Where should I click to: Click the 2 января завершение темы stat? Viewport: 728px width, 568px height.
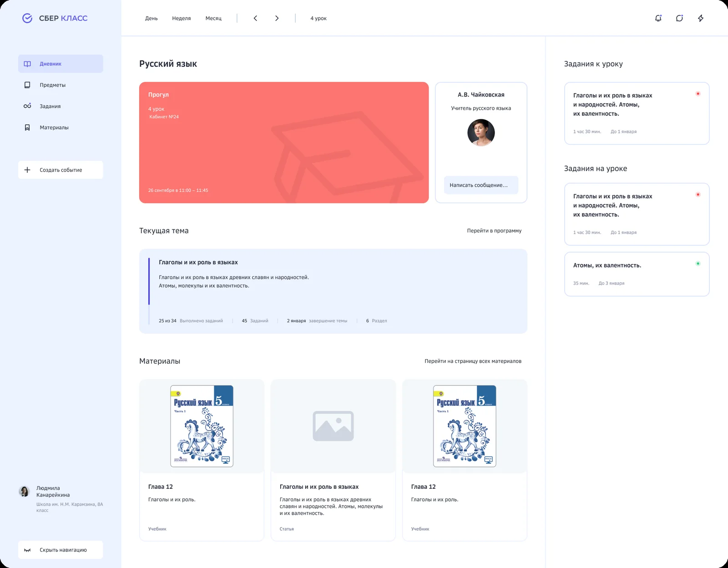click(317, 321)
